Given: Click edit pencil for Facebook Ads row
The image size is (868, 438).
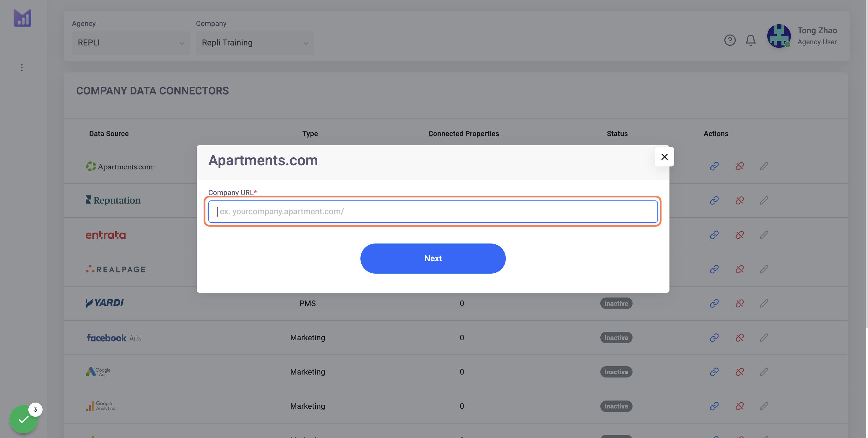Looking at the screenshot, I should coord(763,338).
